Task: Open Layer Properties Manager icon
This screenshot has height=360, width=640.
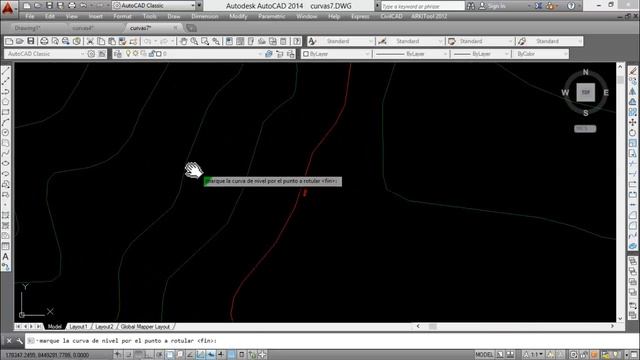Action: [118, 54]
